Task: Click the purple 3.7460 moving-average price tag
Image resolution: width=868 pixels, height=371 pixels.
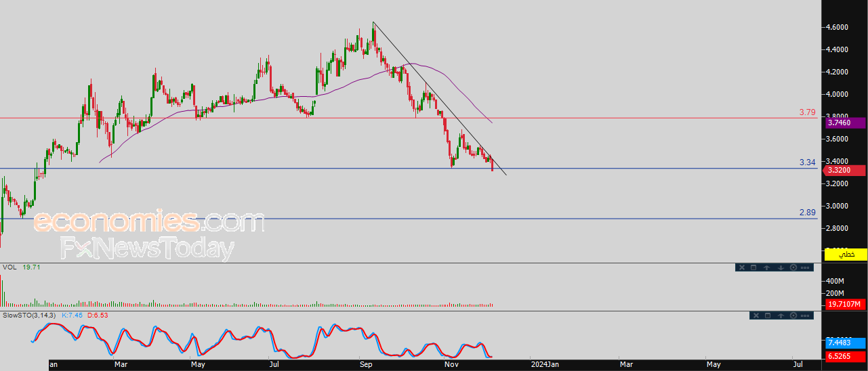Action: pyautogui.click(x=846, y=123)
